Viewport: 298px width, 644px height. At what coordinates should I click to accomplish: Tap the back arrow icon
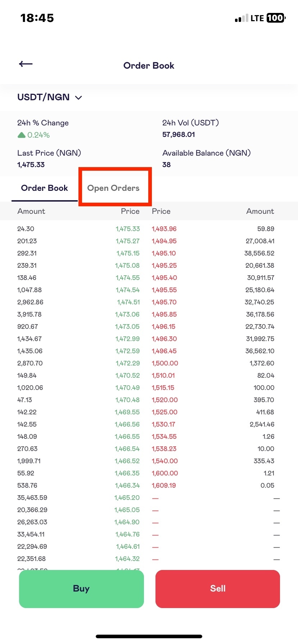click(x=26, y=64)
